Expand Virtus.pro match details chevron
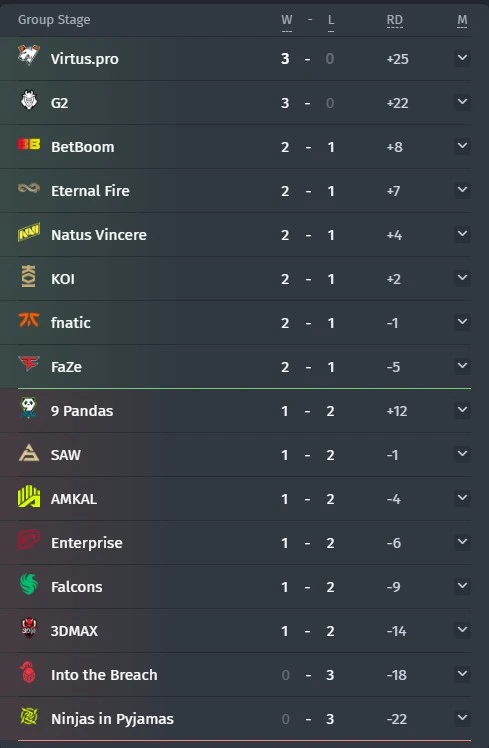The width and height of the screenshot is (489, 748). tap(462, 58)
